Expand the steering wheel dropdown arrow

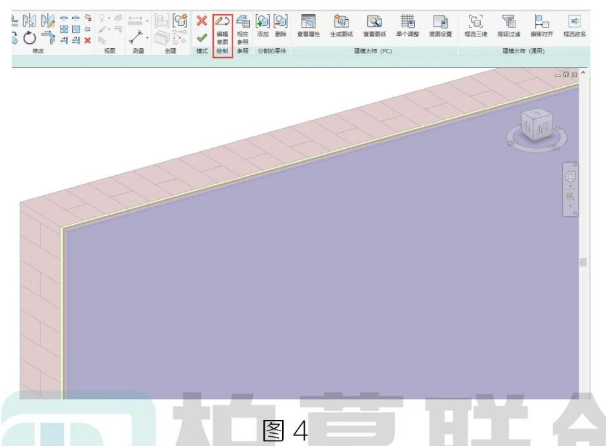571,188
